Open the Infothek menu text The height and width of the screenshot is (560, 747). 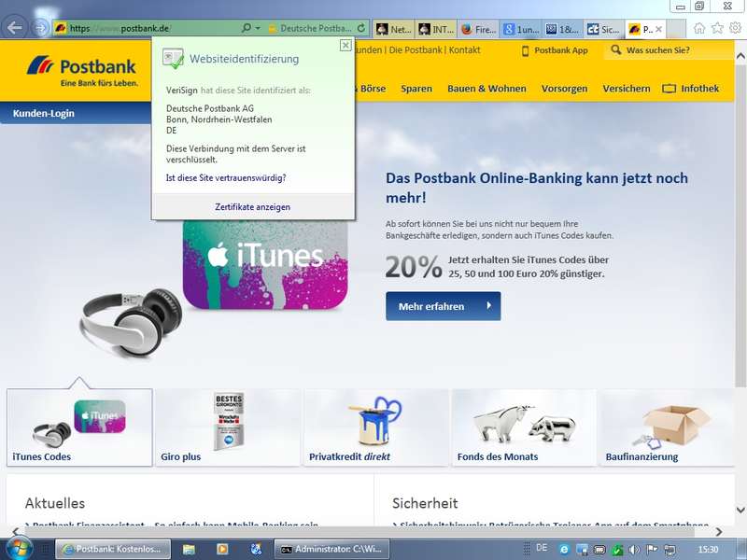point(699,89)
